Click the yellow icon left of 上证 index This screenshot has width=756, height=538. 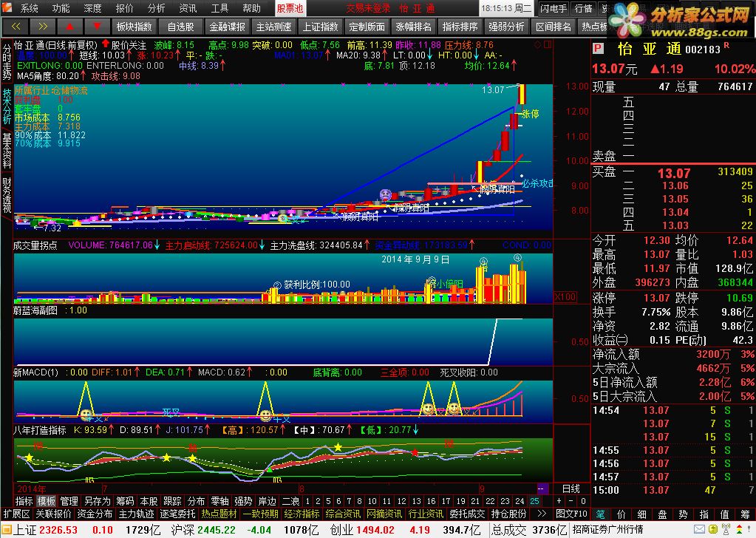[x=6, y=531]
